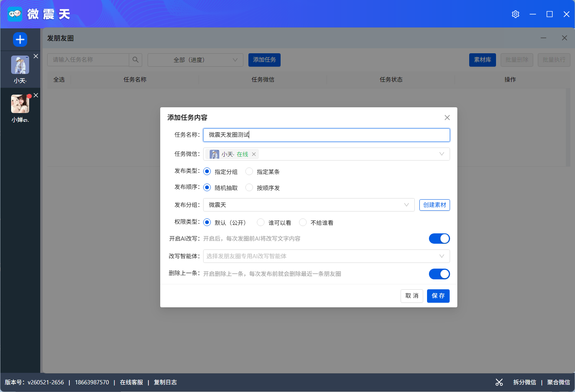
Task: Close the 发朋友圈 panel
Action: pos(564,38)
